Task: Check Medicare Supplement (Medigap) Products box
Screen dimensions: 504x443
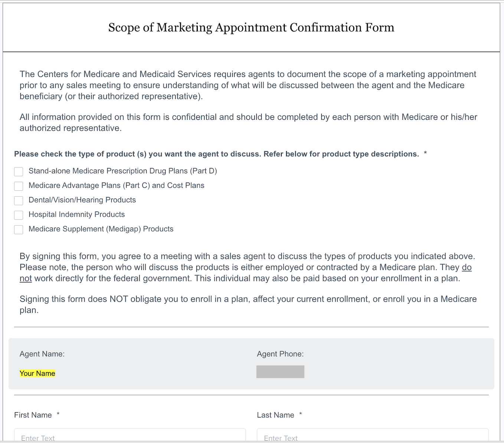Action: pyautogui.click(x=19, y=229)
